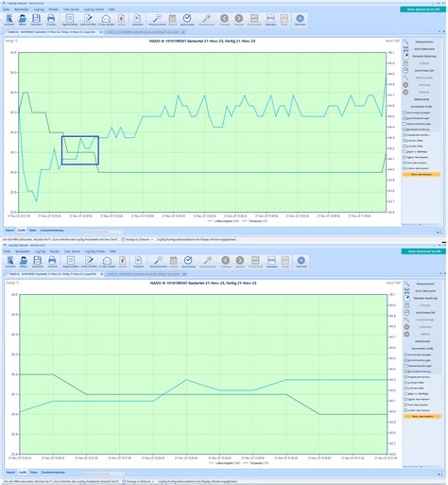Click Defaultwerte in upper window side panel
This screenshot has width=448, height=485.
click(x=422, y=99)
